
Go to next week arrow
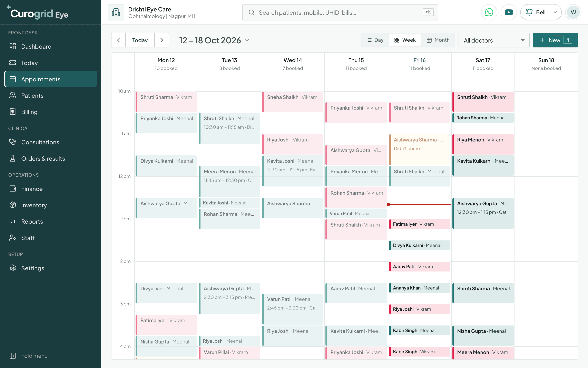[x=161, y=40]
